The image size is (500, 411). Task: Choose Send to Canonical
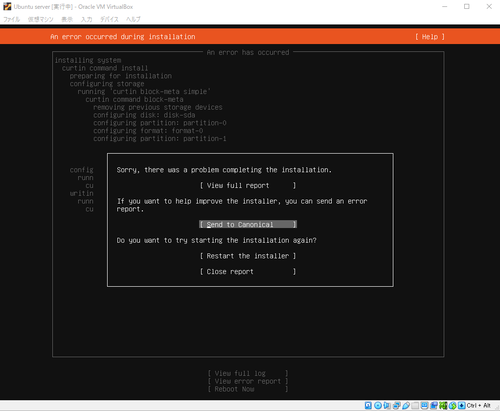coord(248,225)
